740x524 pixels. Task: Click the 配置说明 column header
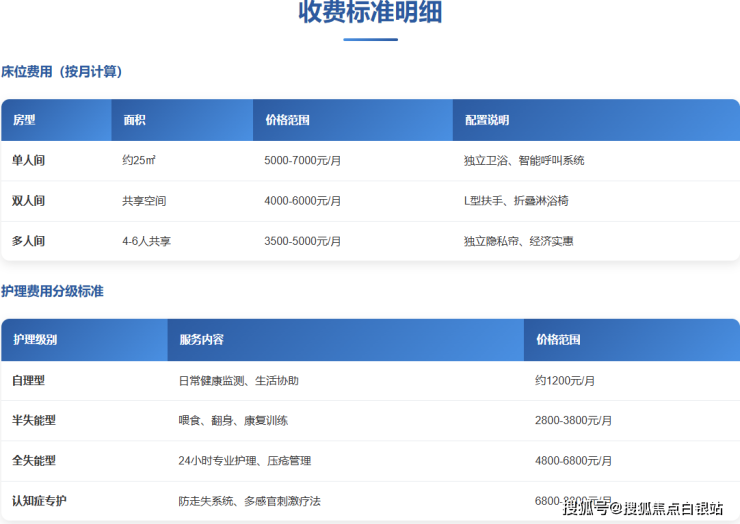[x=486, y=120]
